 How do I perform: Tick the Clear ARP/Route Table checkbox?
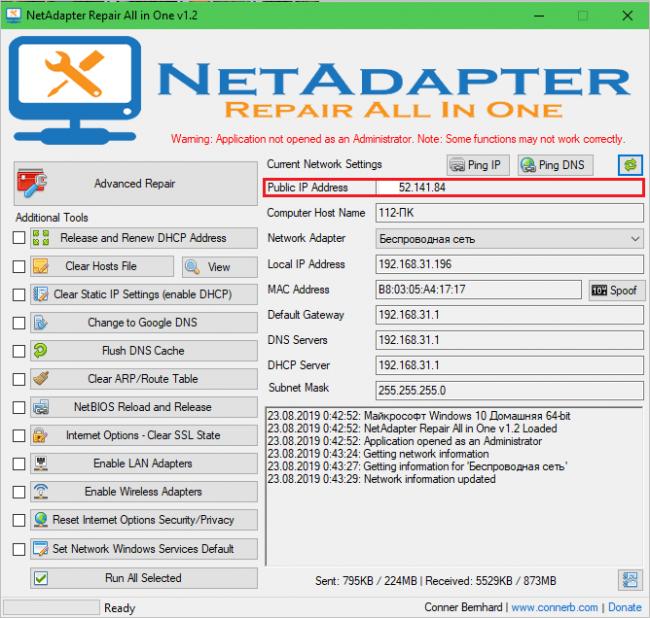[19, 379]
